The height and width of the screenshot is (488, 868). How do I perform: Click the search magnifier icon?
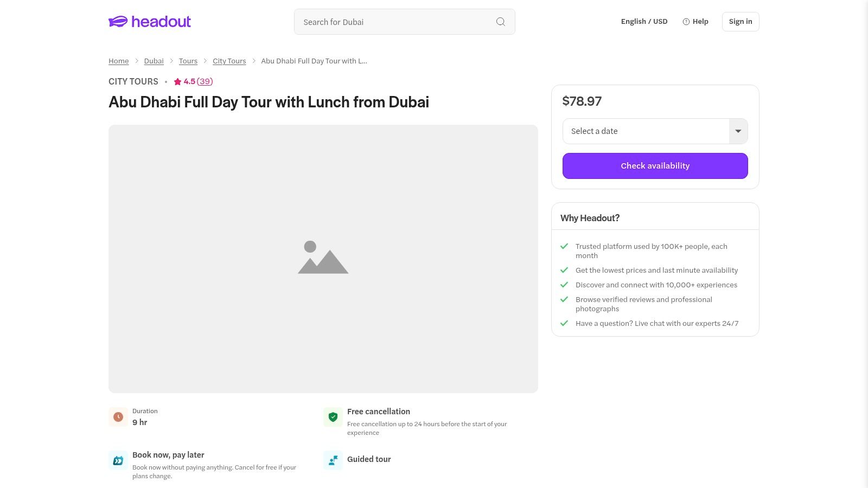pyautogui.click(x=500, y=22)
